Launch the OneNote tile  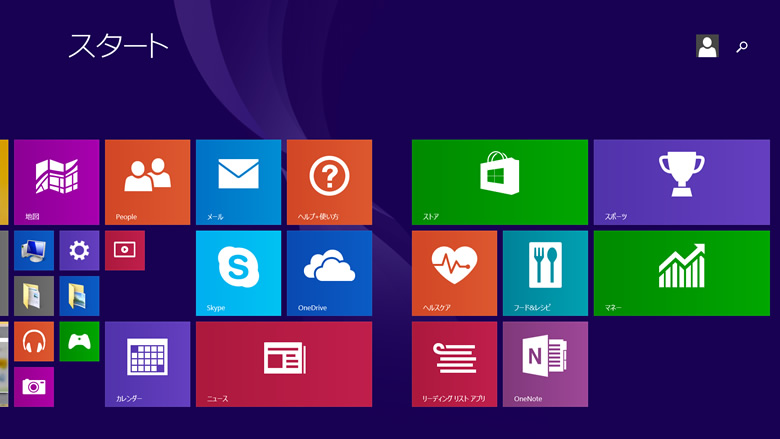(x=545, y=363)
